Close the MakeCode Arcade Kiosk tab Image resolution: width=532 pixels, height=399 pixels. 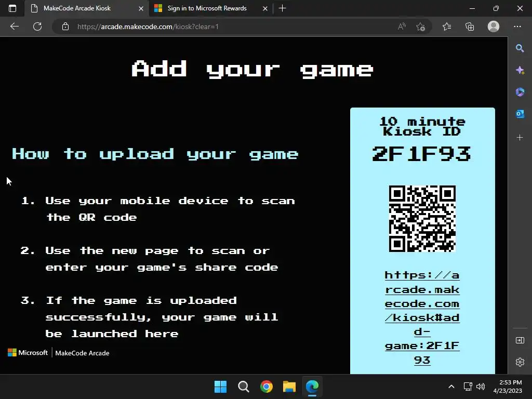tap(141, 8)
